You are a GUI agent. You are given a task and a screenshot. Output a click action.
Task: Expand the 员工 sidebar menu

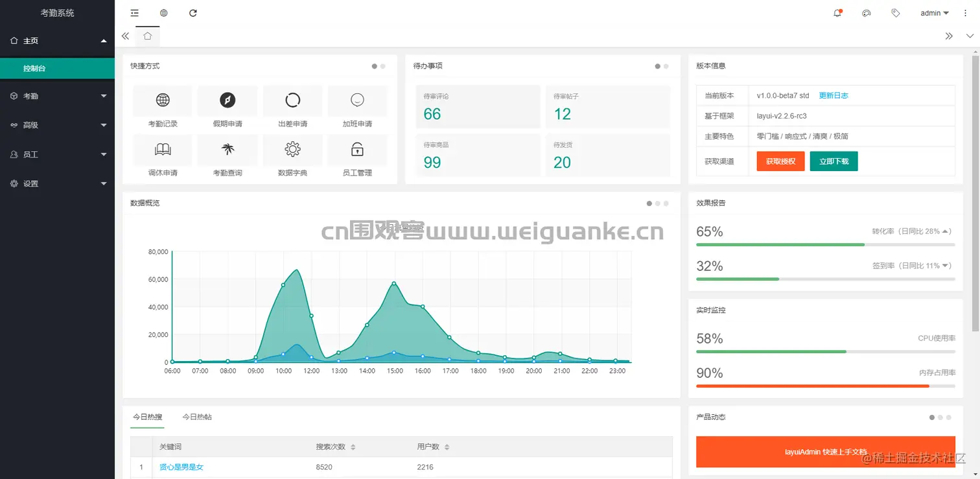[x=57, y=154]
